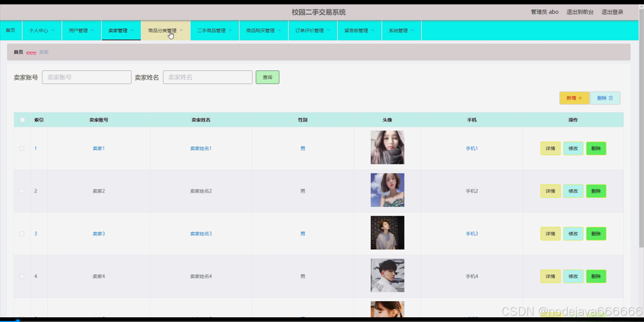644x322 pixels.
Task: Click the 管理员 abo account text
Action: point(545,12)
